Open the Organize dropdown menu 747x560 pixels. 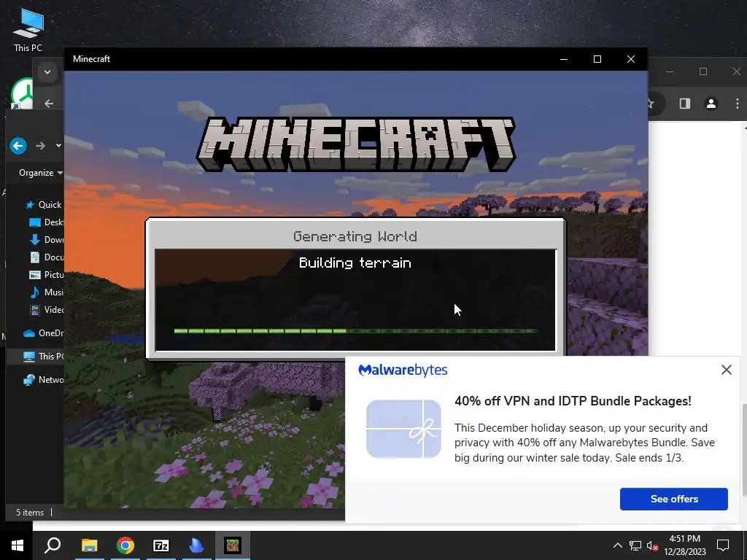pyautogui.click(x=41, y=173)
